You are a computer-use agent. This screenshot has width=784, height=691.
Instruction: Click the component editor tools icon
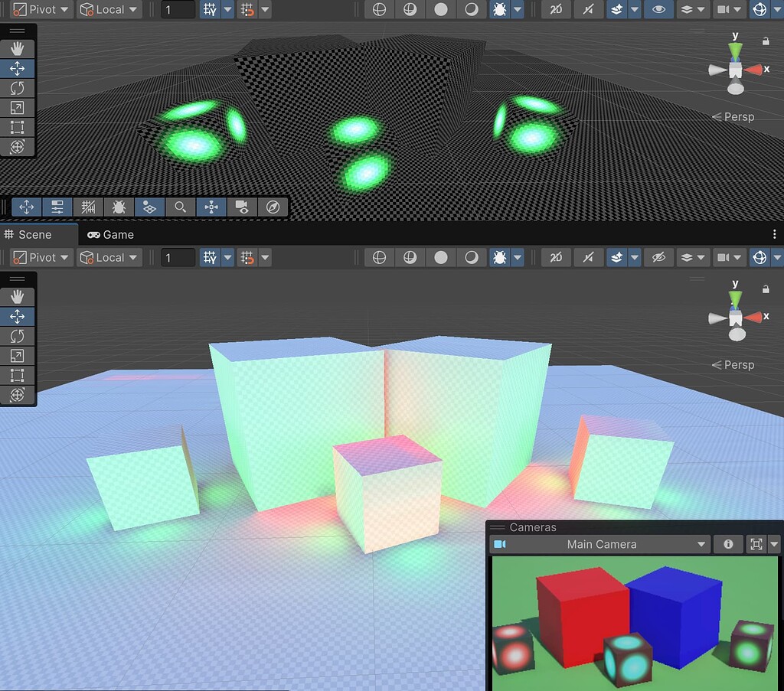pyautogui.click(x=211, y=207)
